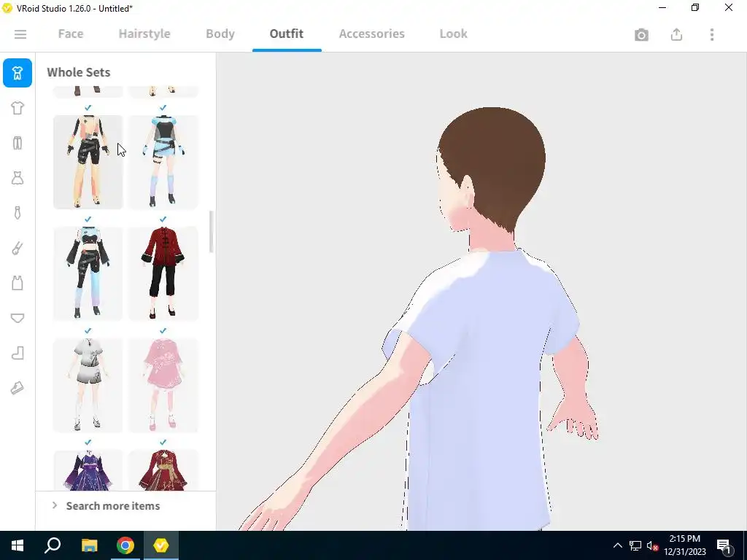The image size is (747, 560).
Task: Select the Whole Sets outfit category icon
Action: (18, 73)
